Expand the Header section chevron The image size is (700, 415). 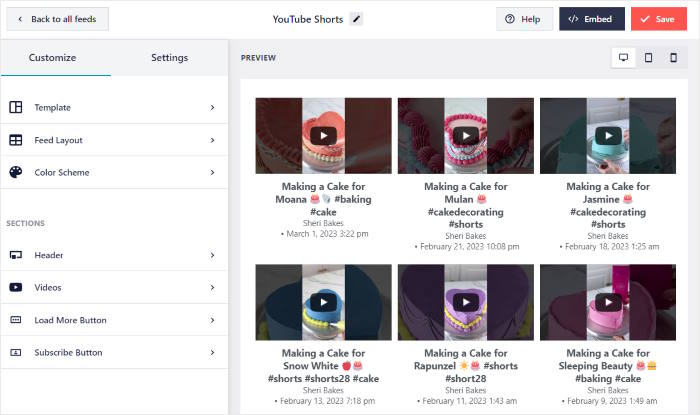tap(212, 255)
